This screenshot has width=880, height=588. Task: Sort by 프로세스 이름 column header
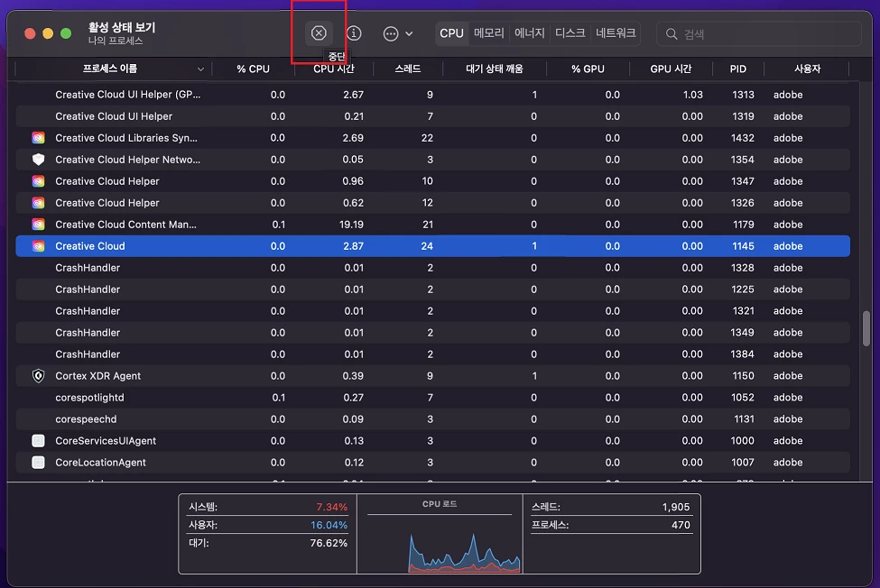tap(110, 69)
